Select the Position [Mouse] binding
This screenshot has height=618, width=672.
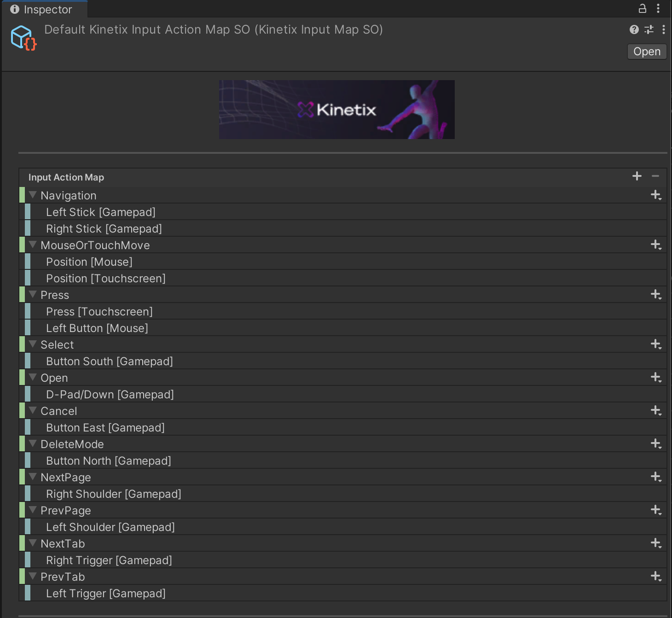tap(345, 262)
